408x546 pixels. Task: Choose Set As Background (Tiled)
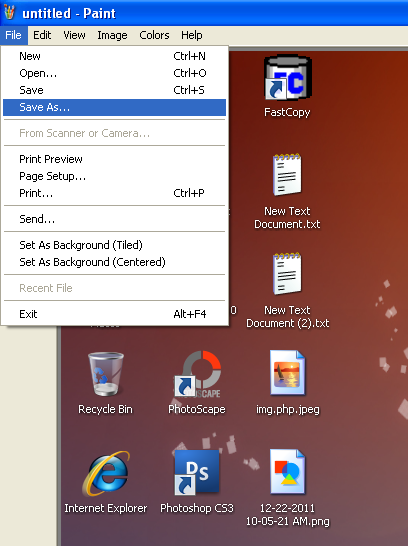pyautogui.click(x=115, y=245)
